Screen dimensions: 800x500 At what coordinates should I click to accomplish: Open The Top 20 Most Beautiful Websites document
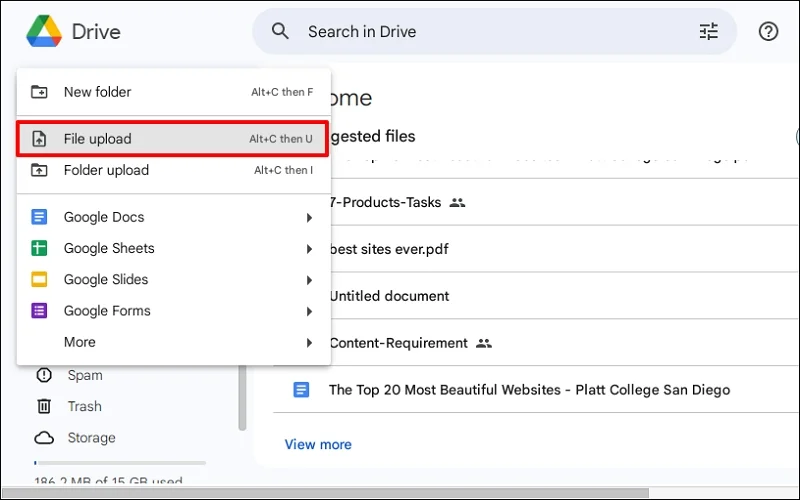pos(530,390)
